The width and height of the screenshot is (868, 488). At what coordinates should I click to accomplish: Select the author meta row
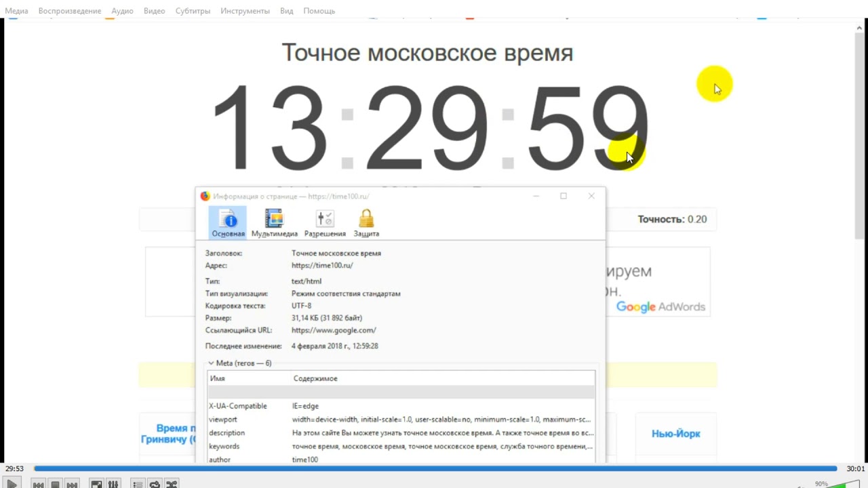[x=401, y=460]
